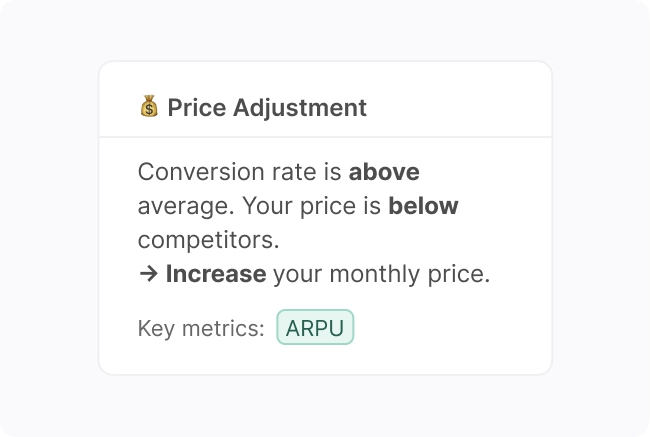Click the word "competitors."

point(208,240)
